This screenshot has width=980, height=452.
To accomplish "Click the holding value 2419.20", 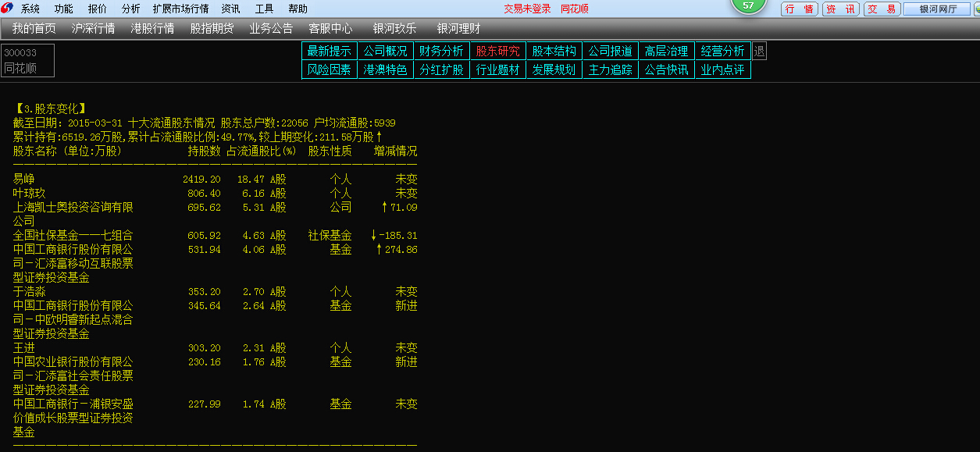I will (201, 179).
